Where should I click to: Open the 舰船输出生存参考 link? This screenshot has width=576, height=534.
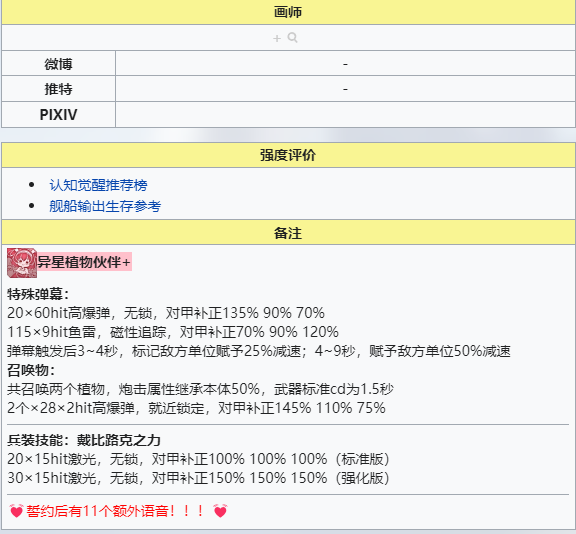click(x=105, y=206)
